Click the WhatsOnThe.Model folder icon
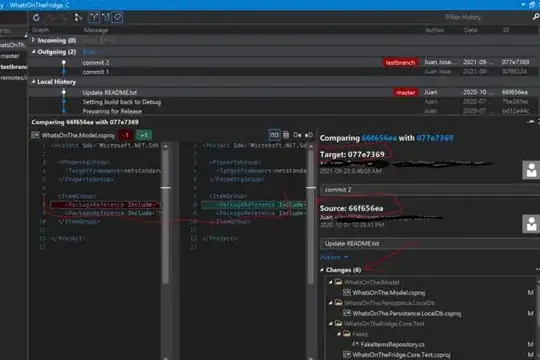 point(339,282)
